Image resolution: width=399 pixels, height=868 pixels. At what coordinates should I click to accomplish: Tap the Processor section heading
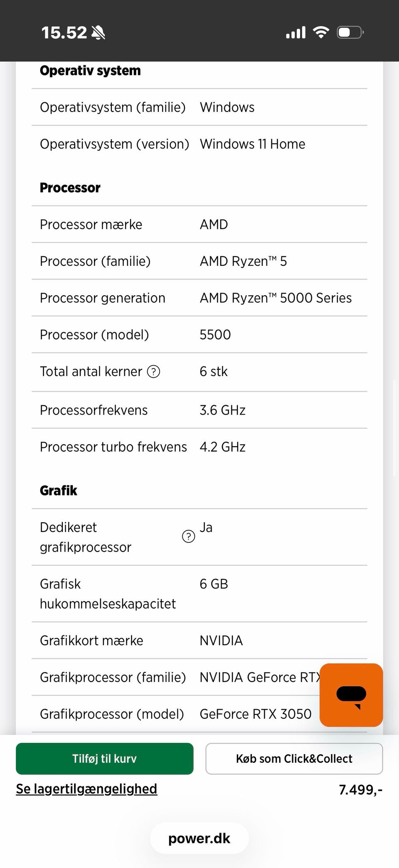[70, 188]
